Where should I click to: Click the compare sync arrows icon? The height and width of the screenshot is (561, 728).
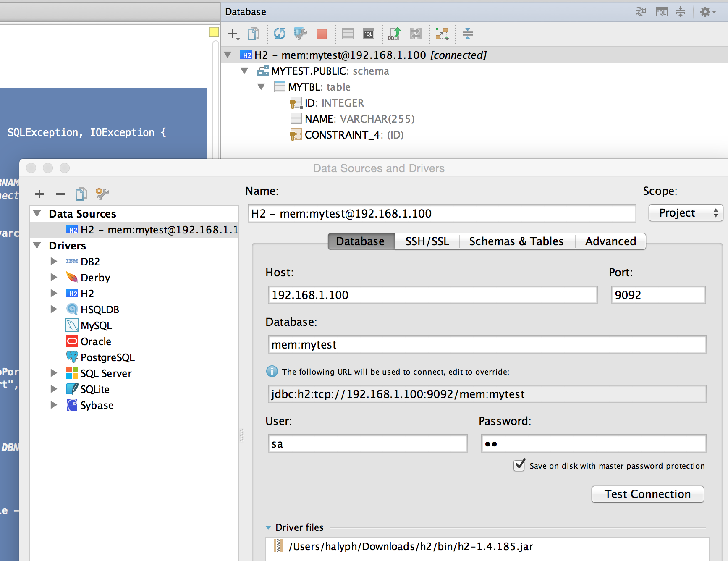click(416, 34)
